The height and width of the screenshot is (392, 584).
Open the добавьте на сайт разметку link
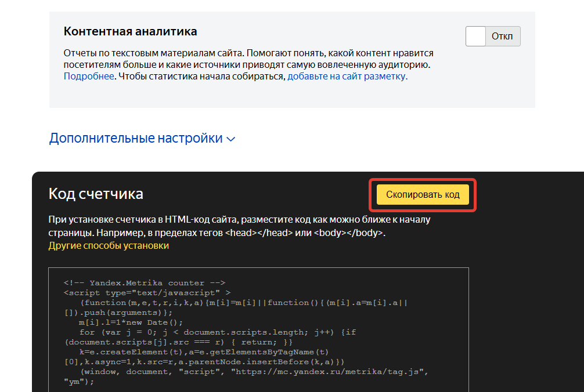pos(347,76)
